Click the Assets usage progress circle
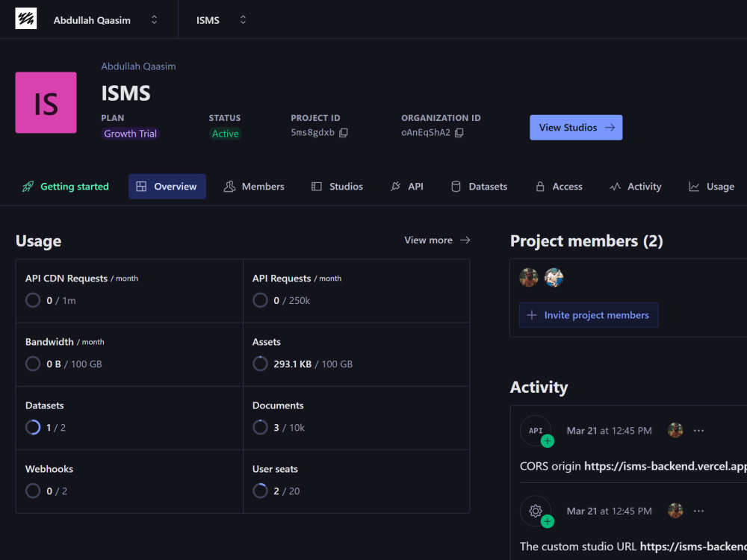 coord(260,364)
